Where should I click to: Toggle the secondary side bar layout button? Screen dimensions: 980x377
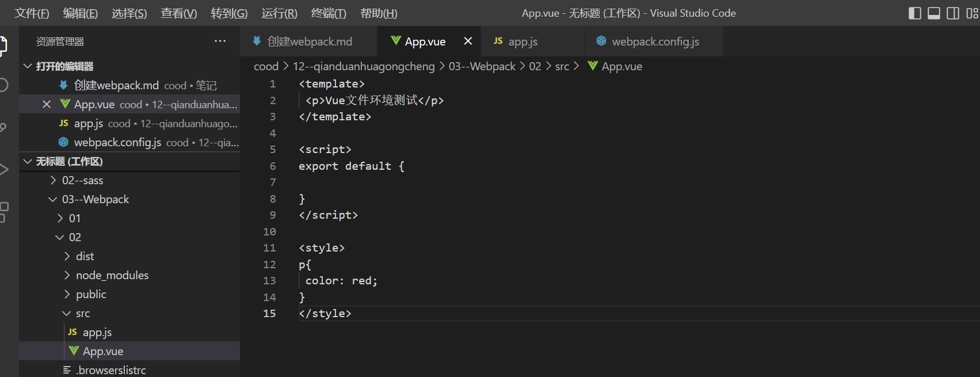point(953,13)
